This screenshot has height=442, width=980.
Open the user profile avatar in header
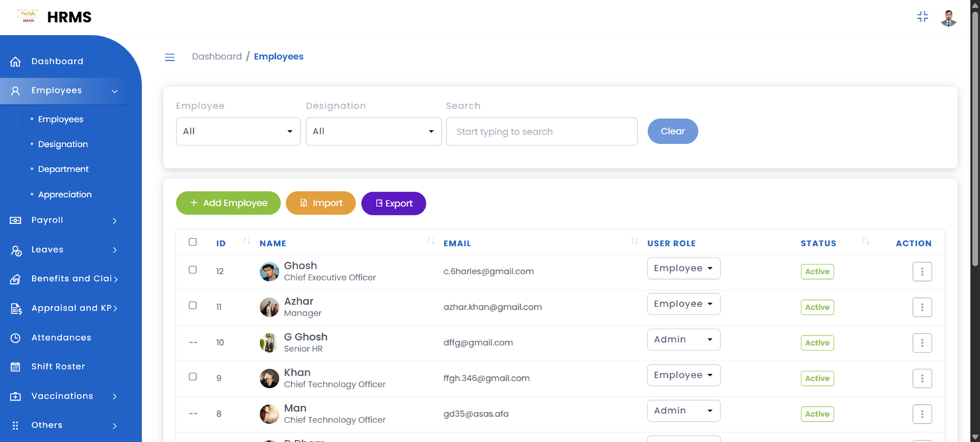(x=948, y=17)
